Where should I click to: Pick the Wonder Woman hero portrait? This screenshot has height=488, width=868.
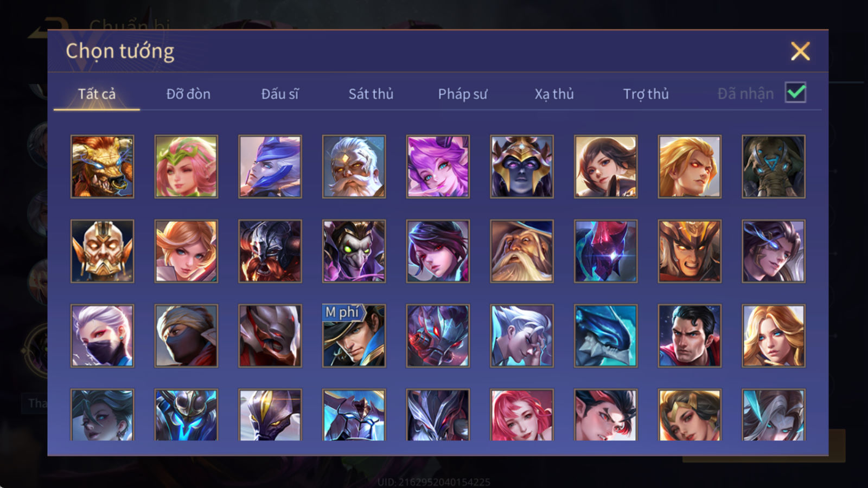pyautogui.click(x=690, y=415)
